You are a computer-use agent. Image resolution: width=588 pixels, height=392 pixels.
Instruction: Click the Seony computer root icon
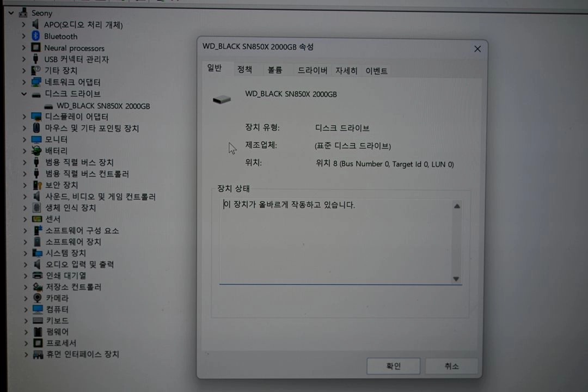point(23,13)
